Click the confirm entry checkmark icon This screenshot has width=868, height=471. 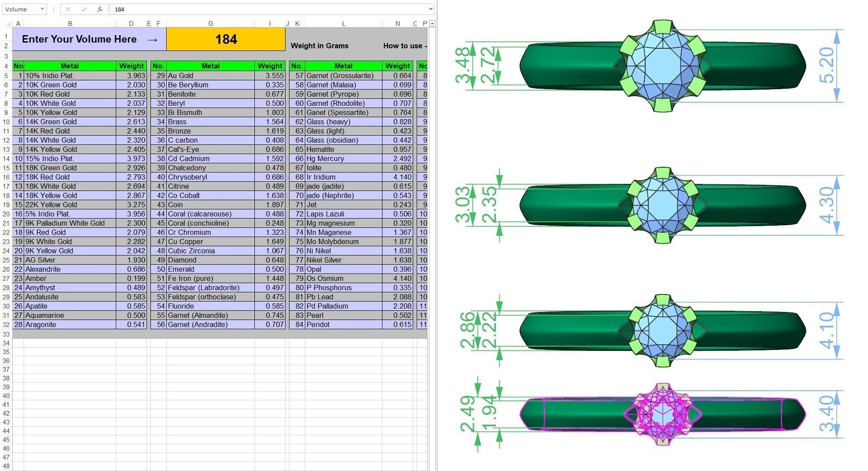point(84,9)
